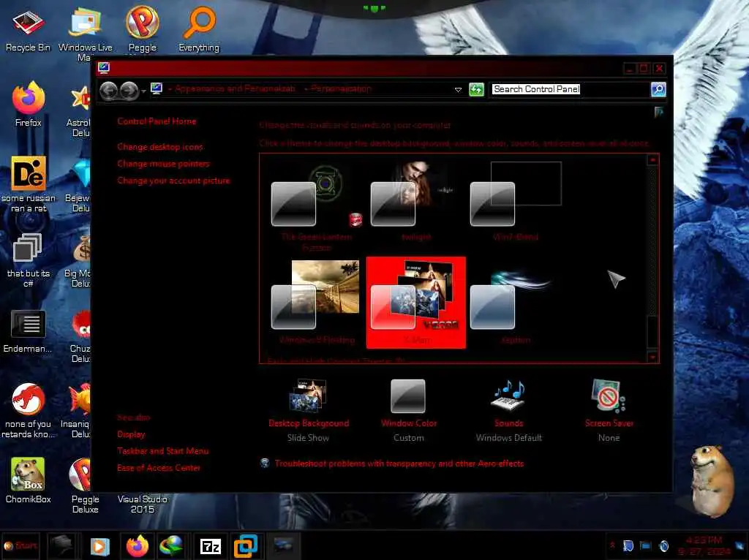Screen dimensions: 749x560
Task: Click Change your account picture link
Action: (173, 181)
